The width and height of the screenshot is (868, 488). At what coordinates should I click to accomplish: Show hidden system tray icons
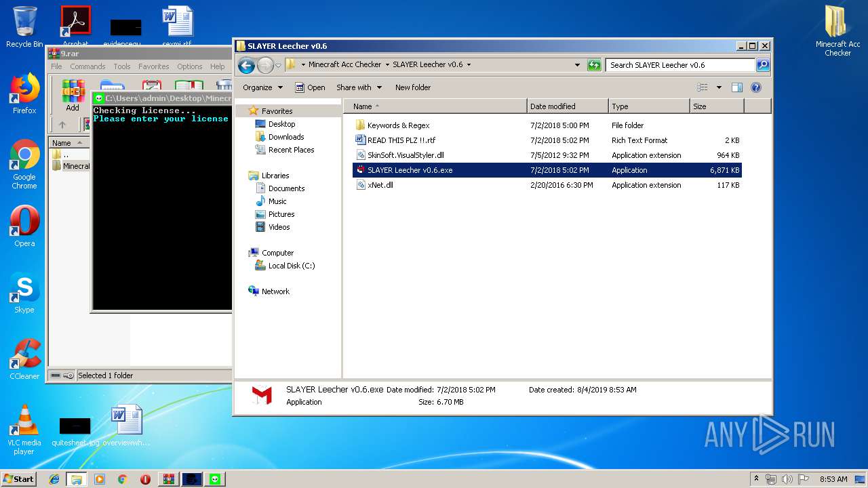point(756,479)
